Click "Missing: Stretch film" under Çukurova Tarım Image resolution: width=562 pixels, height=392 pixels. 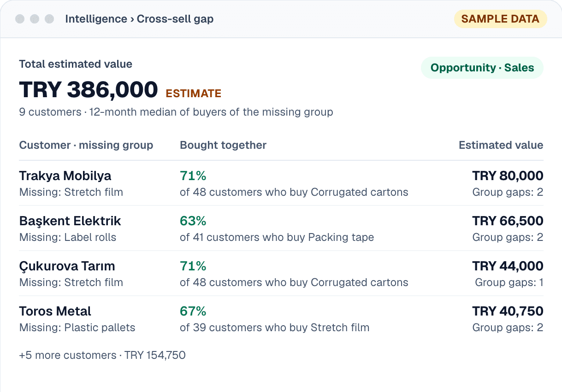[71, 282]
